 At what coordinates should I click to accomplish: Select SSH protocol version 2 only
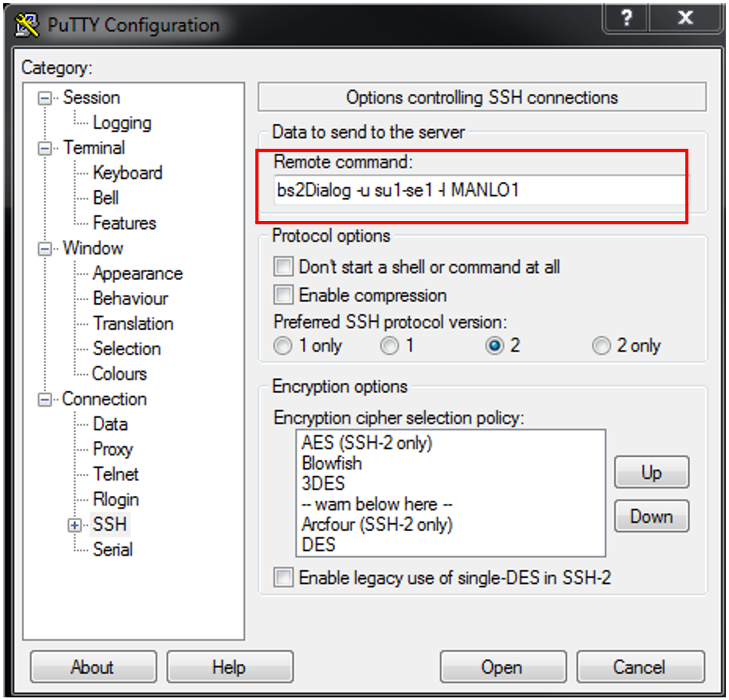coord(601,345)
